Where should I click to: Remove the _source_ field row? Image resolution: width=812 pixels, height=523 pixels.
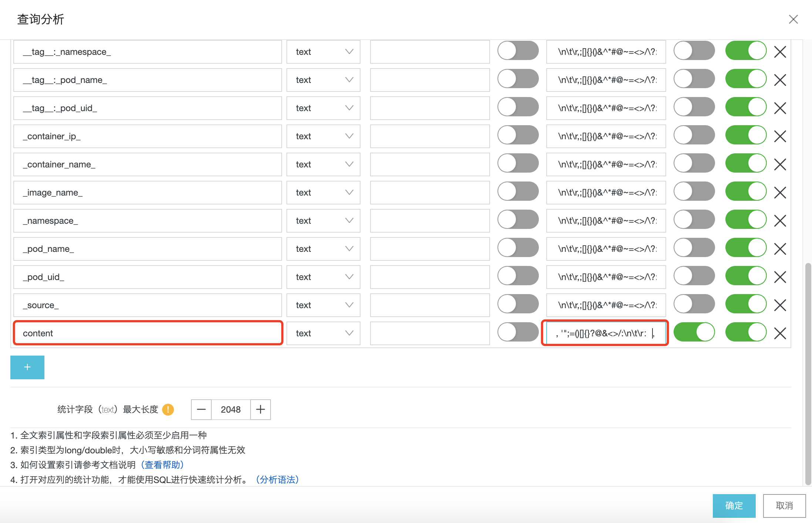(780, 305)
